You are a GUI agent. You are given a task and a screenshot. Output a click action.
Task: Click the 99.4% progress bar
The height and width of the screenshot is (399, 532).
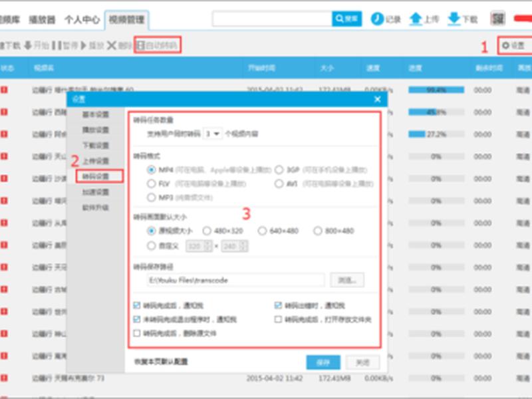pos(436,90)
